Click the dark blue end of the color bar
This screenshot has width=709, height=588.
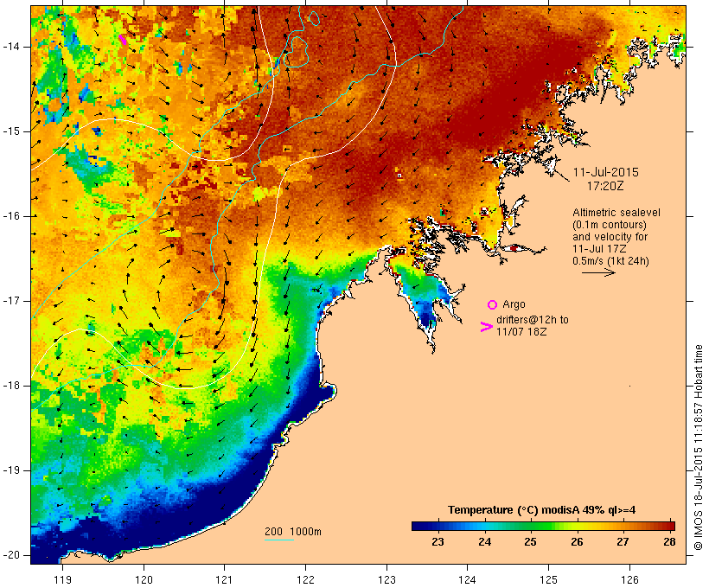click(x=415, y=526)
